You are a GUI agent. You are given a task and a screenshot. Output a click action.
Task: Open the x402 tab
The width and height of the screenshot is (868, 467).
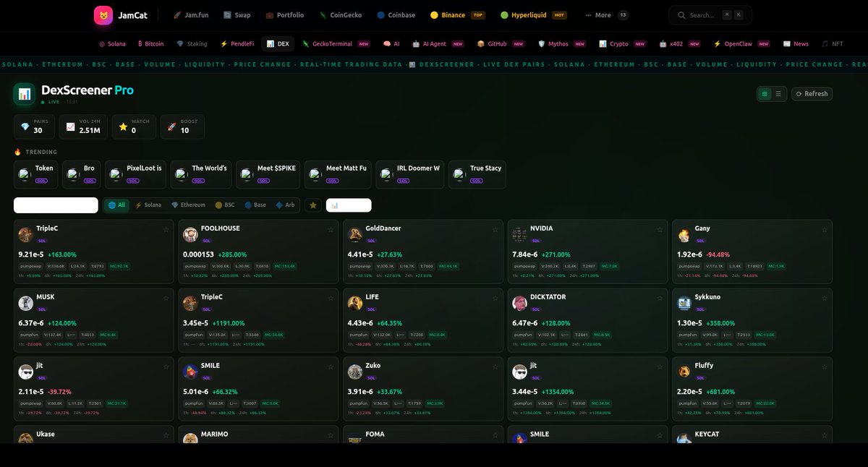click(680, 44)
